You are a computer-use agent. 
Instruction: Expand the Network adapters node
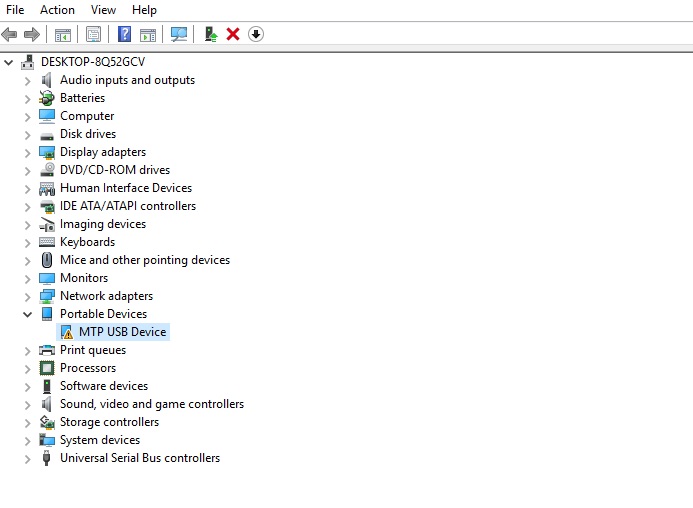(x=28, y=296)
